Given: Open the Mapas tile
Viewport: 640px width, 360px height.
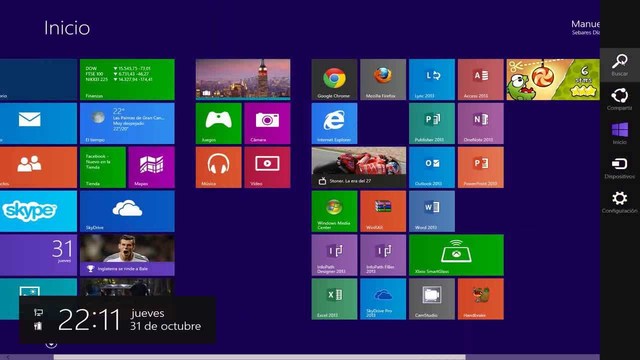Looking at the screenshot, I should pyautogui.click(x=151, y=167).
